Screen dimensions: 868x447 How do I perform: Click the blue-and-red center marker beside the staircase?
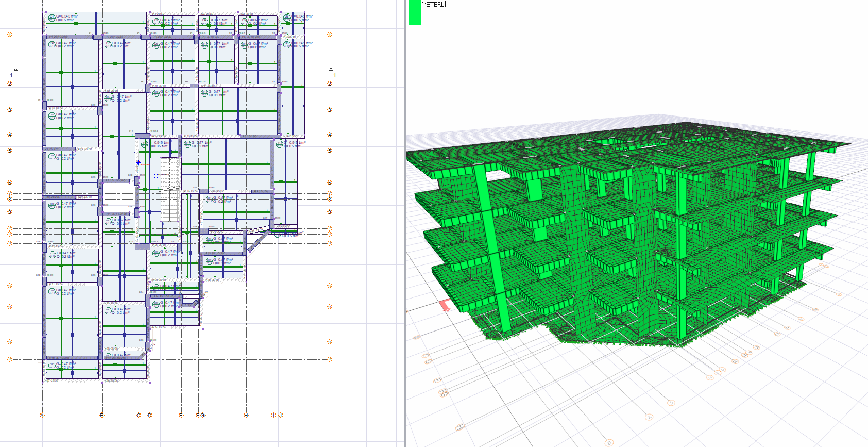click(138, 163)
